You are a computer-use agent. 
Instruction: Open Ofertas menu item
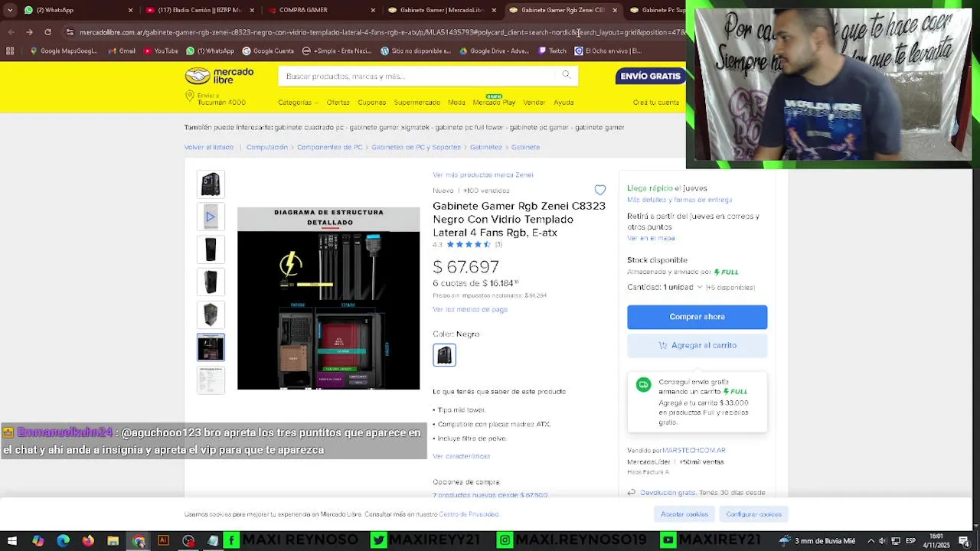point(338,103)
